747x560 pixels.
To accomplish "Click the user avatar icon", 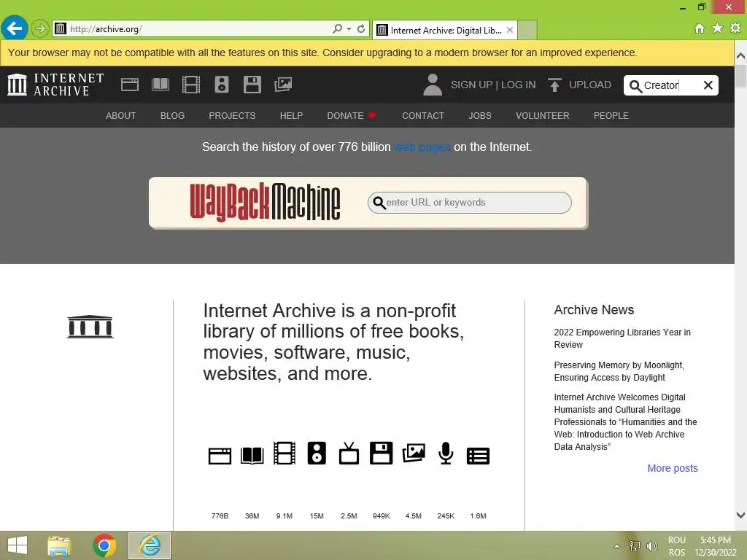I will tap(433, 85).
